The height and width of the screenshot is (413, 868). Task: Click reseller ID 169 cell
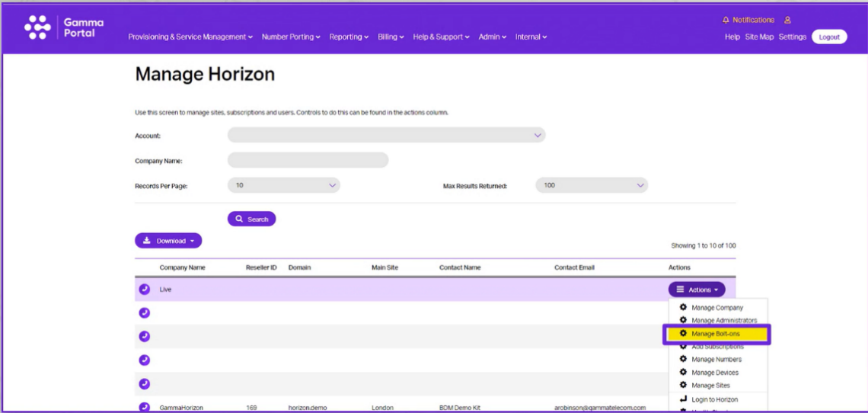[251, 408]
